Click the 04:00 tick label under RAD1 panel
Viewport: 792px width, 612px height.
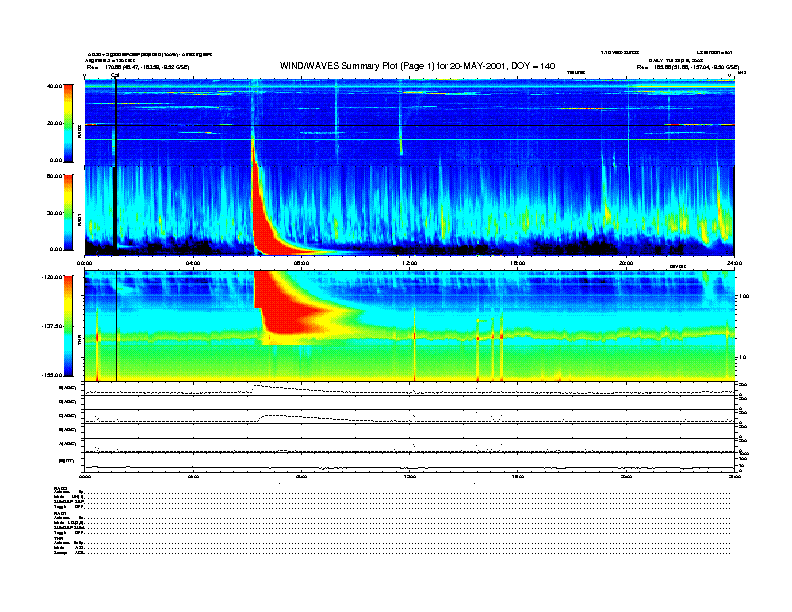tap(193, 263)
